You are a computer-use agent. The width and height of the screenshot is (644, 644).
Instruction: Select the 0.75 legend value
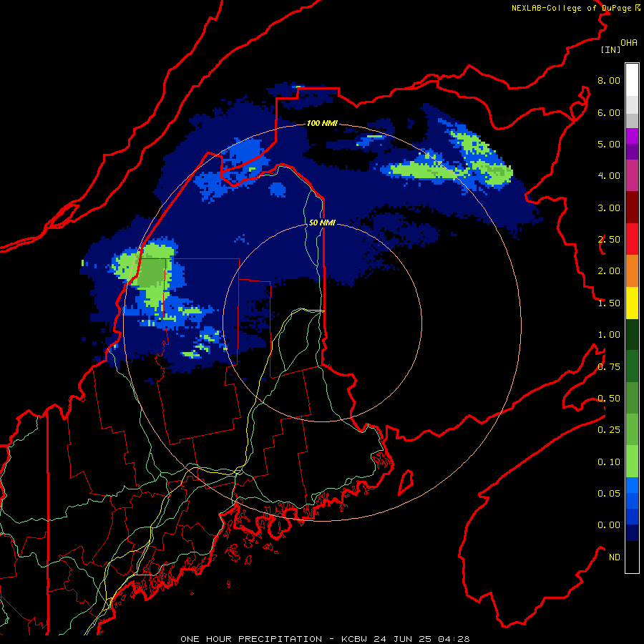pos(609,367)
